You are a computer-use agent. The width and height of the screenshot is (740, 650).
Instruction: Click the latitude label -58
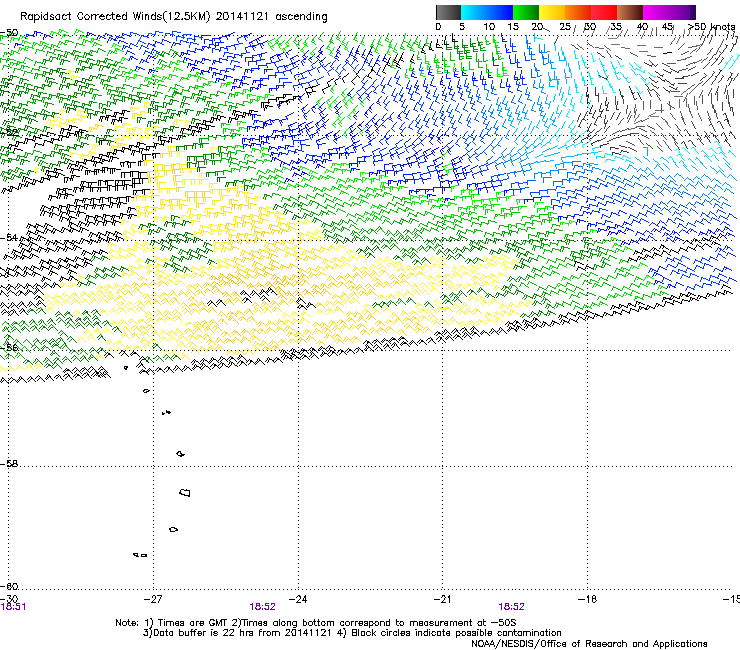point(9,464)
